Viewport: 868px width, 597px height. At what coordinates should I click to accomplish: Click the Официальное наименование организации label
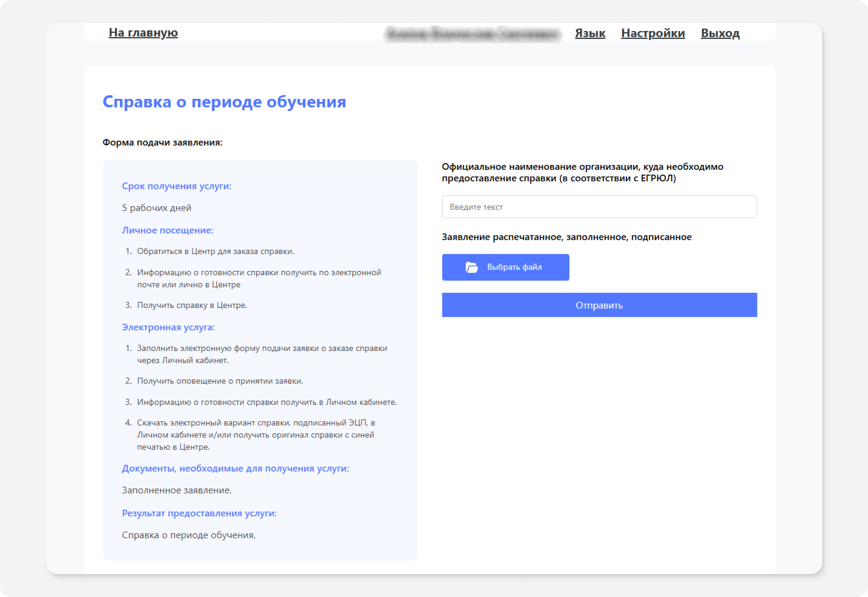click(x=582, y=172)
